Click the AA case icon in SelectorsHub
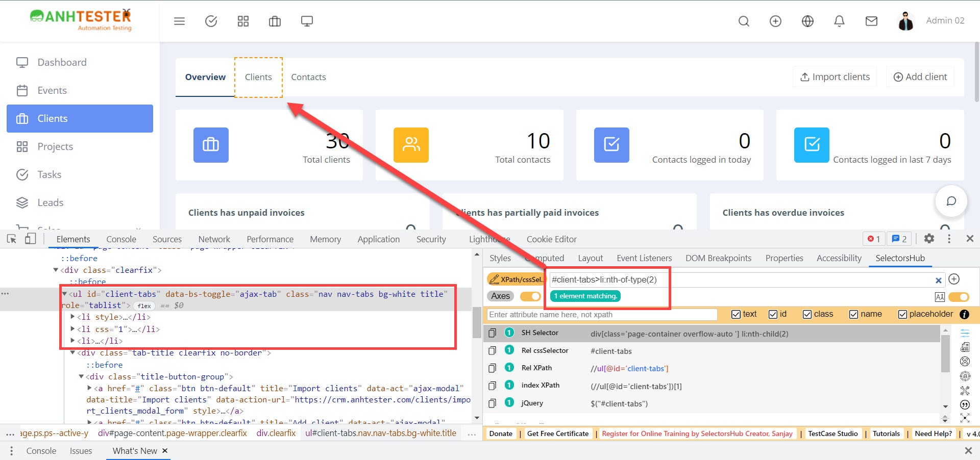Viewport: 980px width, 460px height. click(940, 297)
